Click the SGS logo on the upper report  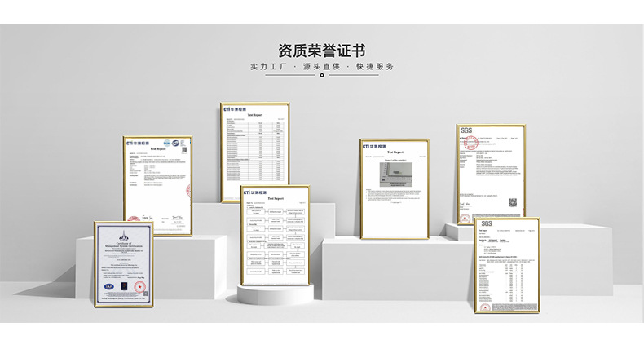click(466, 130)
